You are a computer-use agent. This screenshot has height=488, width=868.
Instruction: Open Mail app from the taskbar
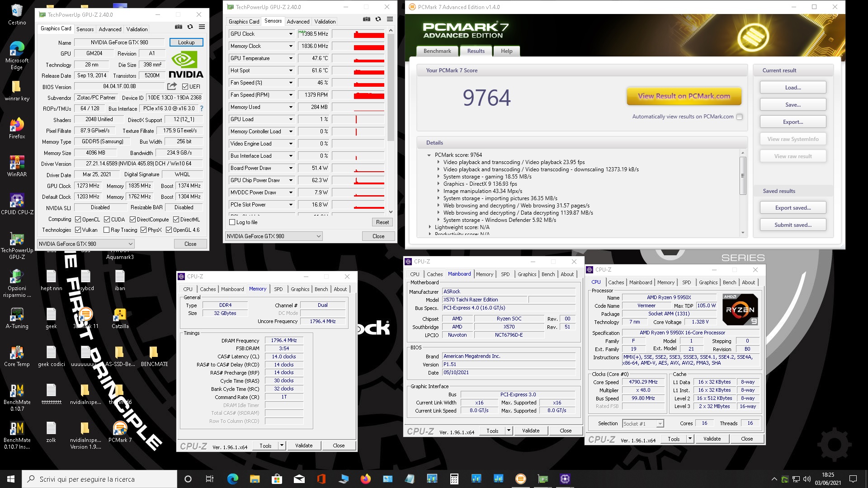point(299,479)
